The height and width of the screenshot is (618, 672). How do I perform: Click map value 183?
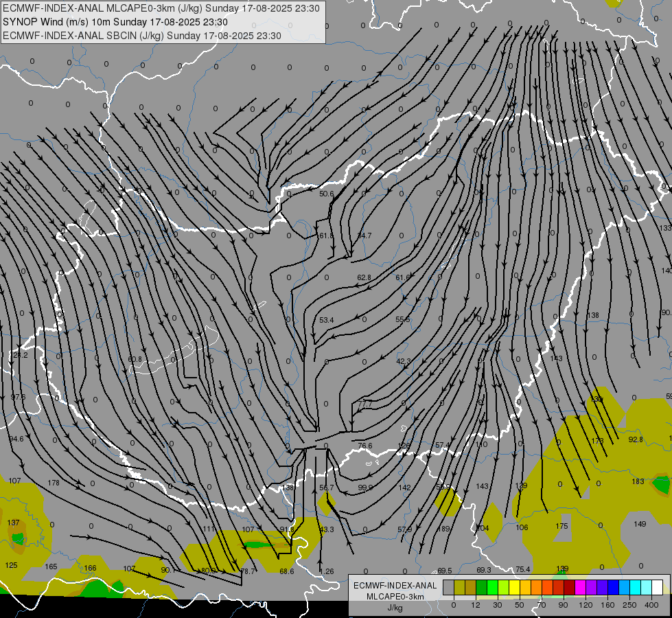pos(638,481)
